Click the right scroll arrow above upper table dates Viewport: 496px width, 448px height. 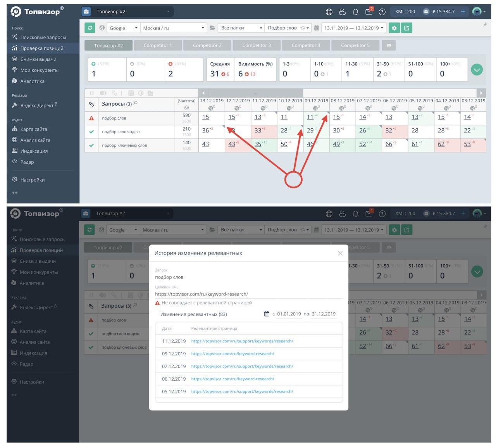(x=481, y=93)
